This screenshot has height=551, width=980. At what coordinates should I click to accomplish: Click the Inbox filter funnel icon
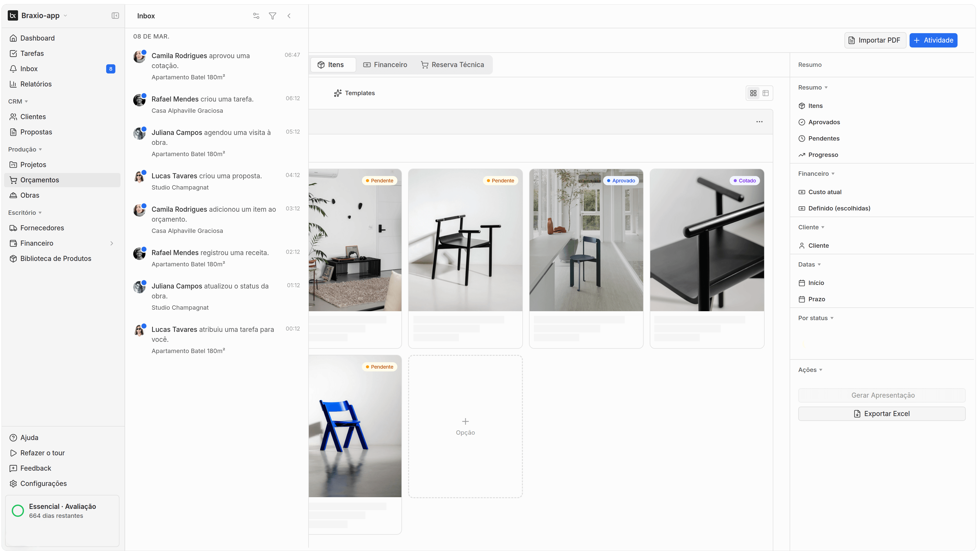(x=272, y=16)
